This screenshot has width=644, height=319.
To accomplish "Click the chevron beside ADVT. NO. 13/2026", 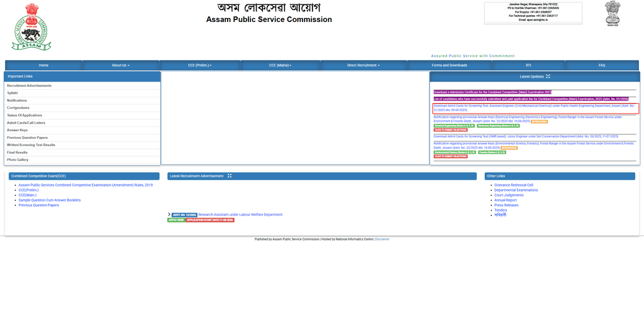I will click(169, 214).
